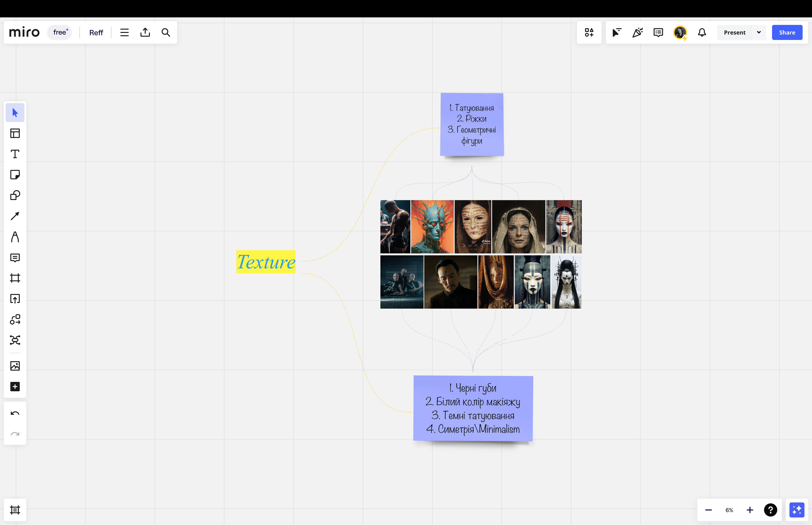Select the Text tool
Viewport: 812px width, 525px height.
[x=15, y=154]
